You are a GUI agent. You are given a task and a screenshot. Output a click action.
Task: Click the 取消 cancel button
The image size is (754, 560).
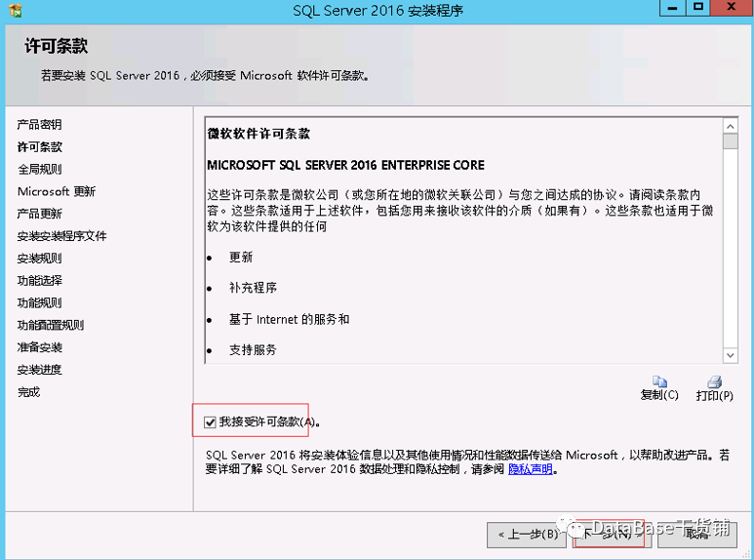[x=697, y=535]
